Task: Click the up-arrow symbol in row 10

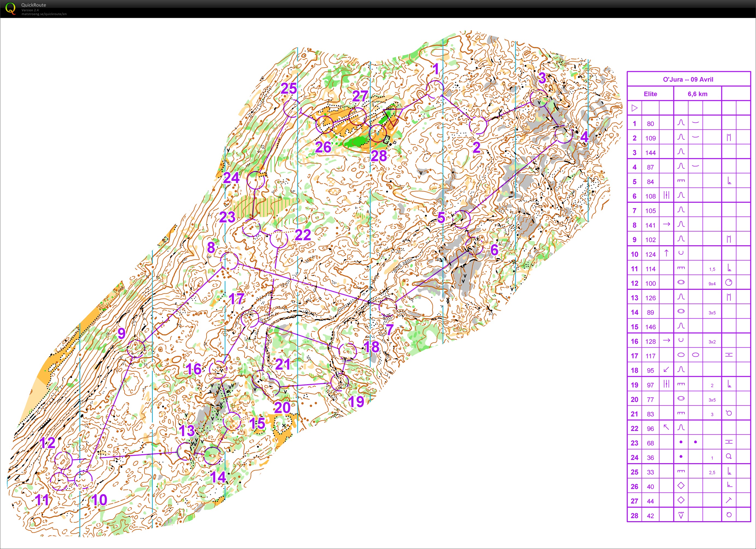Action: (666, 253)
